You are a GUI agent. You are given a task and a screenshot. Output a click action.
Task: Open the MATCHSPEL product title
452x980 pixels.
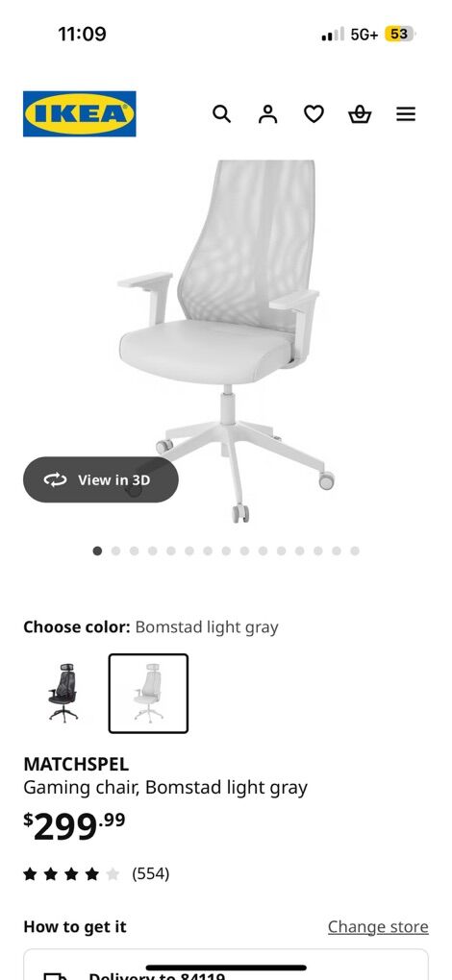(76, 764)
